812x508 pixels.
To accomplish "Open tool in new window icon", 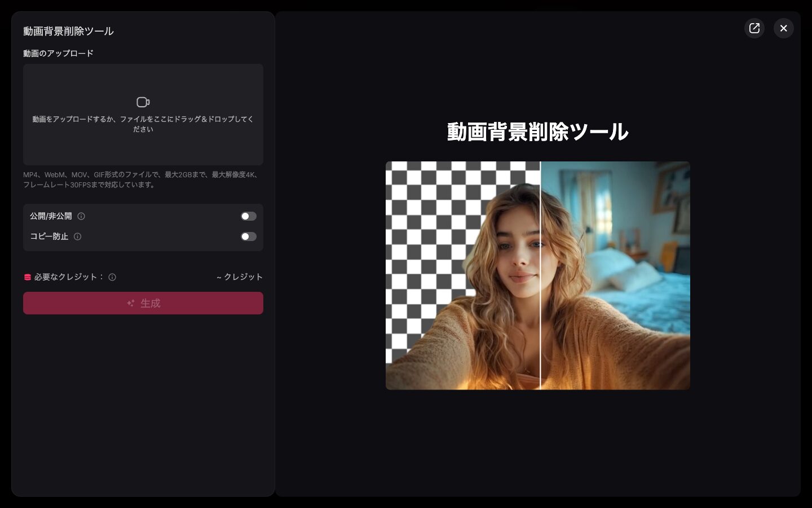I will click(x=754, y=28).
